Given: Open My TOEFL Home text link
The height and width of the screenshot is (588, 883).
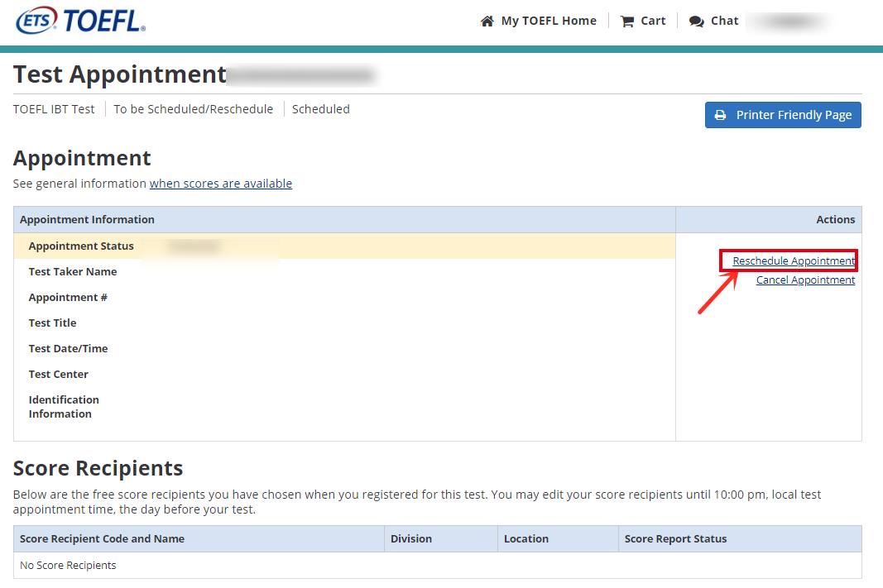Looking at the screenshot, I should [548, 22].
